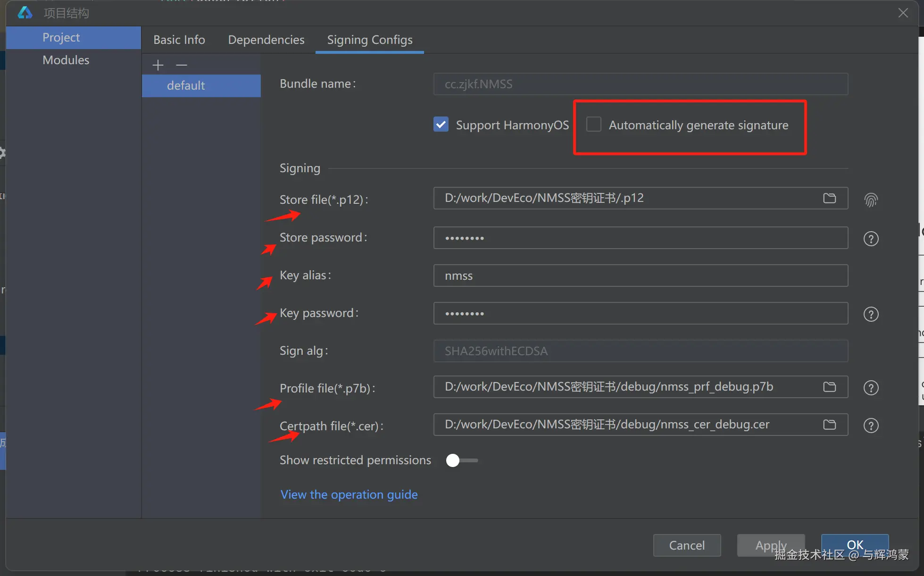Screen dimensions: 924x576
Task: Switch to the Dependencies tab
Action: point(266,40)
